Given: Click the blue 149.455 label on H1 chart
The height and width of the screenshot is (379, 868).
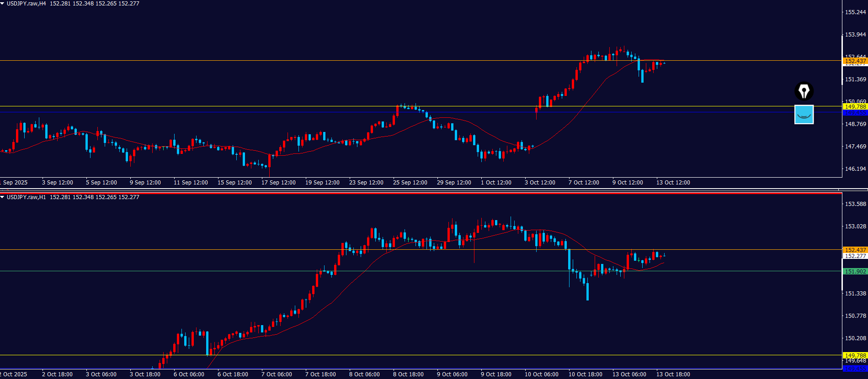Looking at the screenshot, I should (x=855, y=368).
